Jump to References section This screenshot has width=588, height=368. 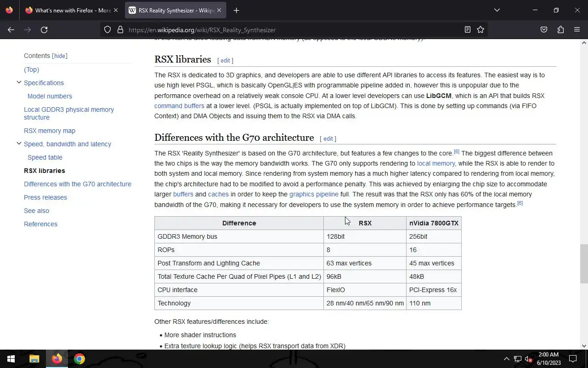(40, 224)
